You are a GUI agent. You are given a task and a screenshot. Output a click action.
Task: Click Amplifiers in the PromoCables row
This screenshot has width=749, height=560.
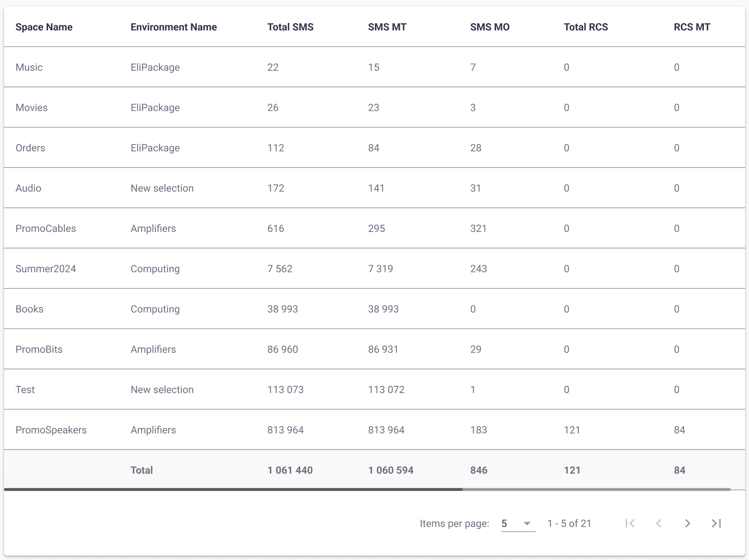coord(153,228)
